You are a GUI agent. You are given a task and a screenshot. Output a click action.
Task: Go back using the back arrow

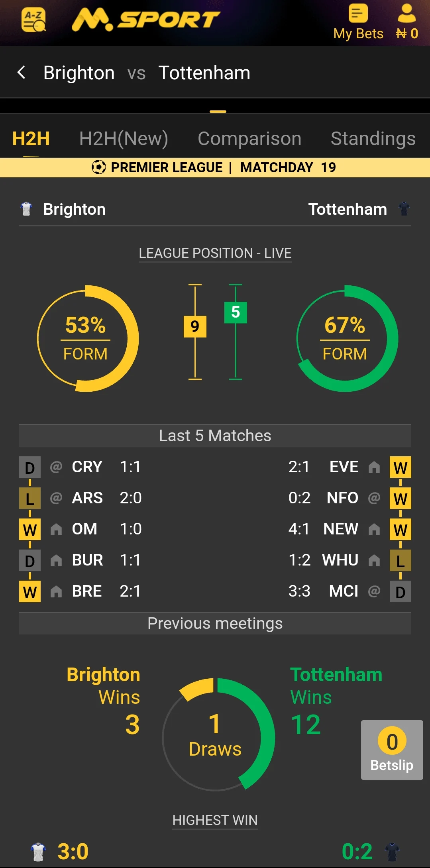click(x=22, y=73)
